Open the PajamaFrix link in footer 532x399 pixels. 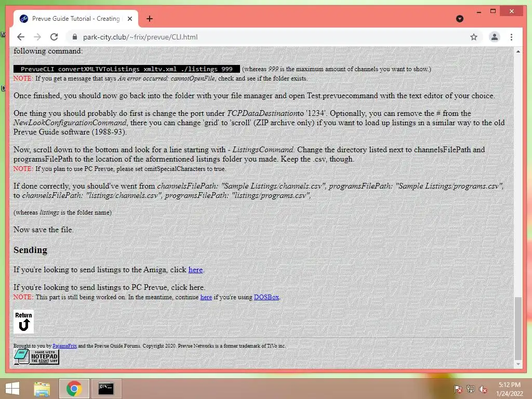click(64, 345)
